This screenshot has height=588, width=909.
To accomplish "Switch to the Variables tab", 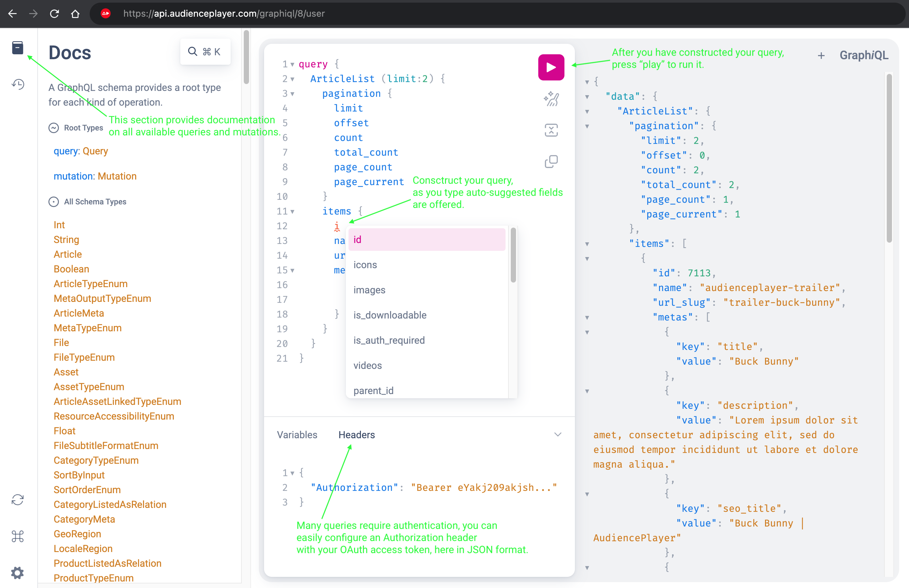I will 297,435.
